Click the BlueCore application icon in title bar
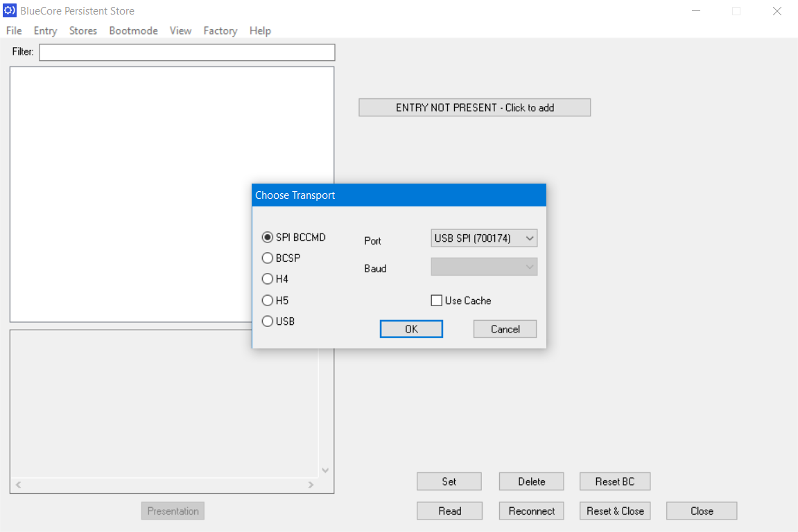The width and height of the screenshot is (798, 532). [x=9, y=10]
